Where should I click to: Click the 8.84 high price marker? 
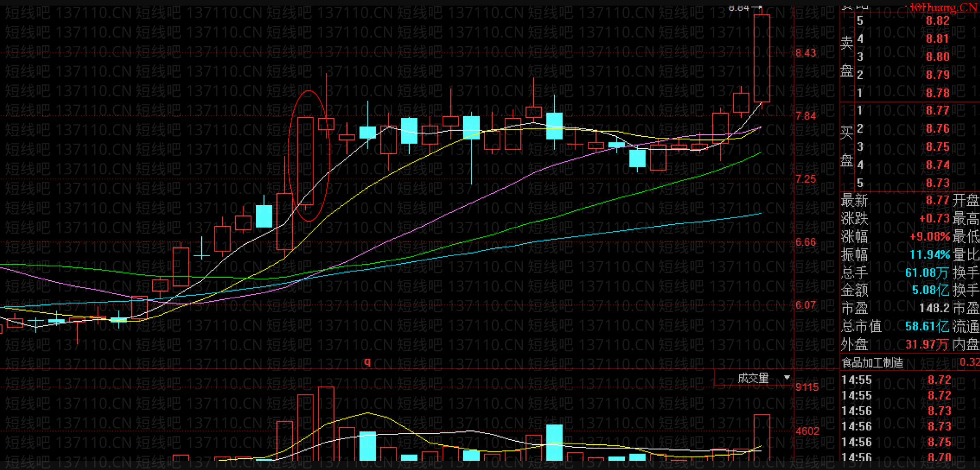tap(739, 8)
